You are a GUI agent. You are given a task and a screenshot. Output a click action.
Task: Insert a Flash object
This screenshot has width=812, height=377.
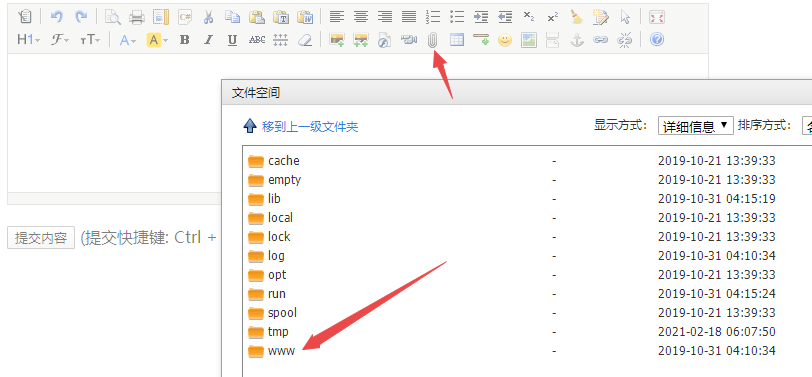[x=385, y=40]
